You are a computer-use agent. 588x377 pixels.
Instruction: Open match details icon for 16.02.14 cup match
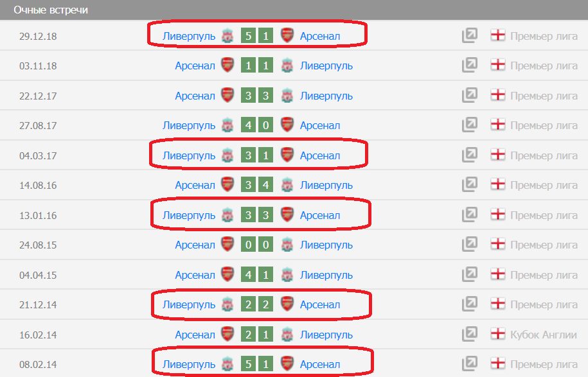(470, 335)
